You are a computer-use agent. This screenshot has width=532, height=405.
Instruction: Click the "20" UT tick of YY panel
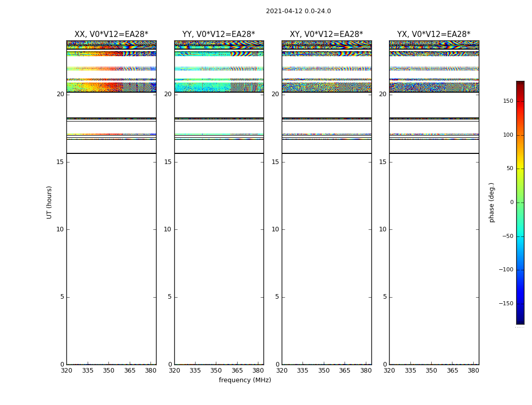168,94
